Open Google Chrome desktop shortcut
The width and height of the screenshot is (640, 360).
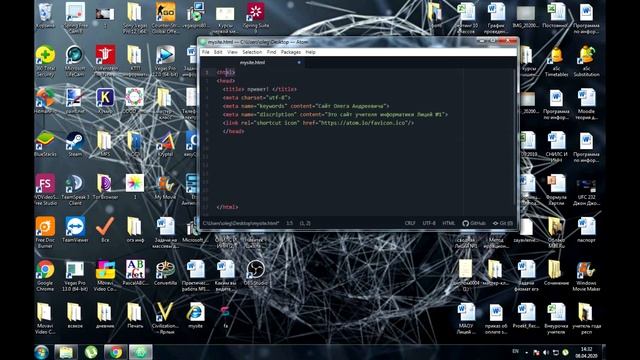click(45, 276)
